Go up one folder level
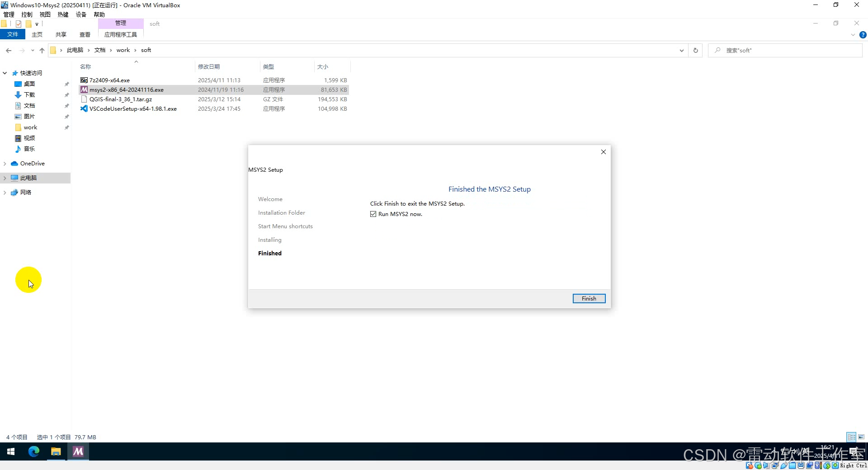This screenshot has height=470, width=868. [42, 51]
